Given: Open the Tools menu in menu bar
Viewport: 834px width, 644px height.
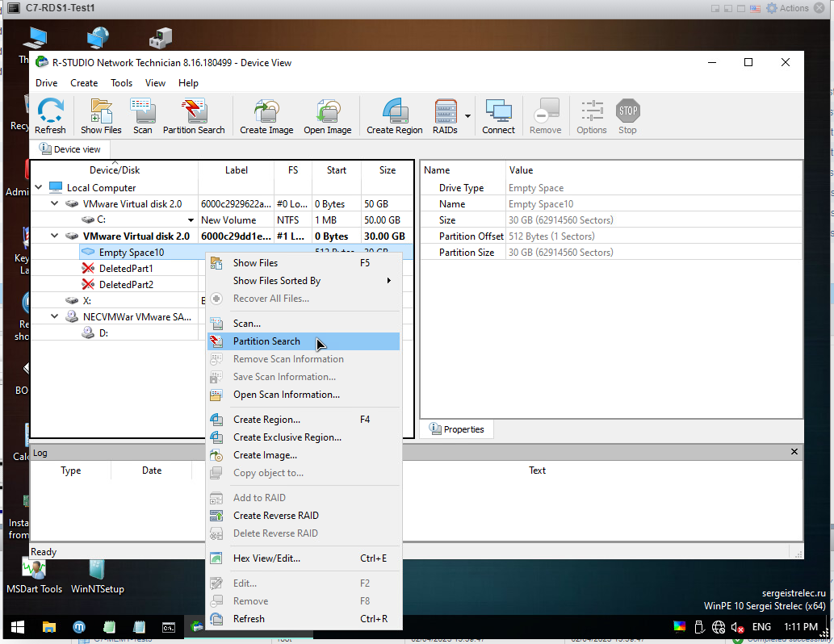Looking at the screenshot, I should [121, 83].
